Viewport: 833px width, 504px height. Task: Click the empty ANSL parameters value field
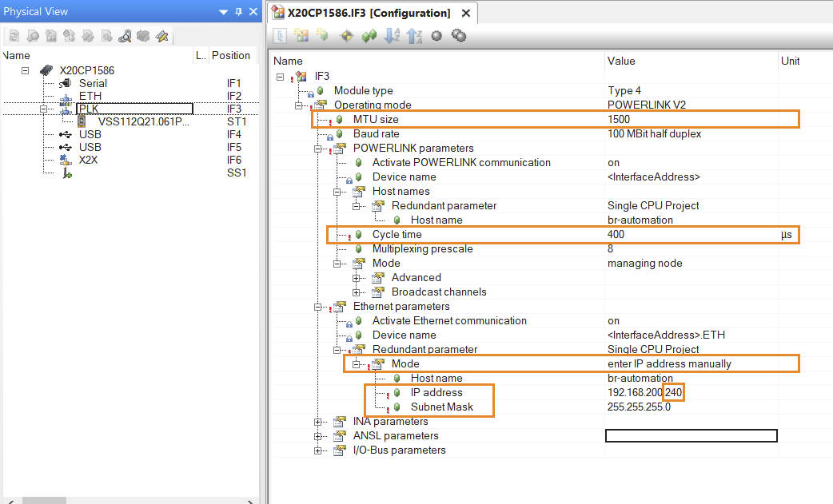point(692,435)
